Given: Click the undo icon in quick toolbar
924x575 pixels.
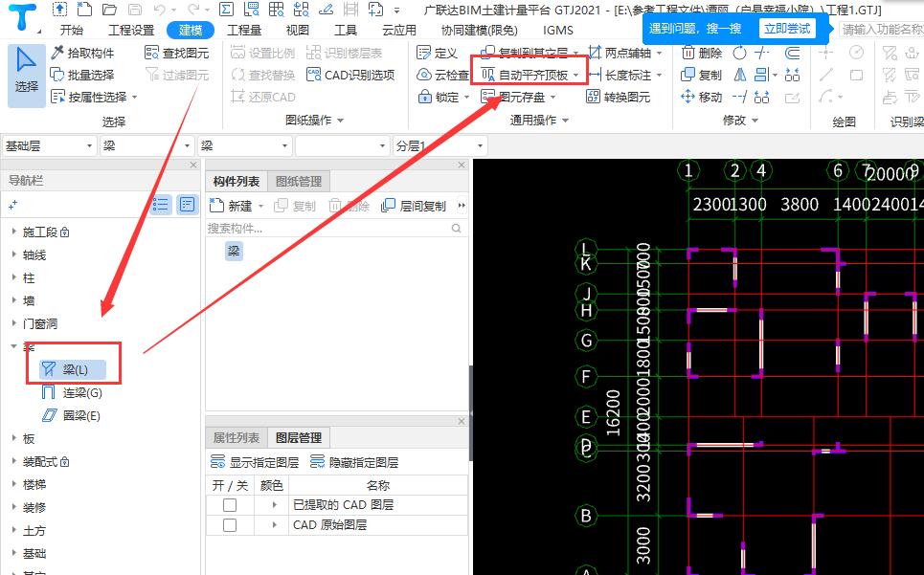Looking at the screenshot, I should (159, 9).
